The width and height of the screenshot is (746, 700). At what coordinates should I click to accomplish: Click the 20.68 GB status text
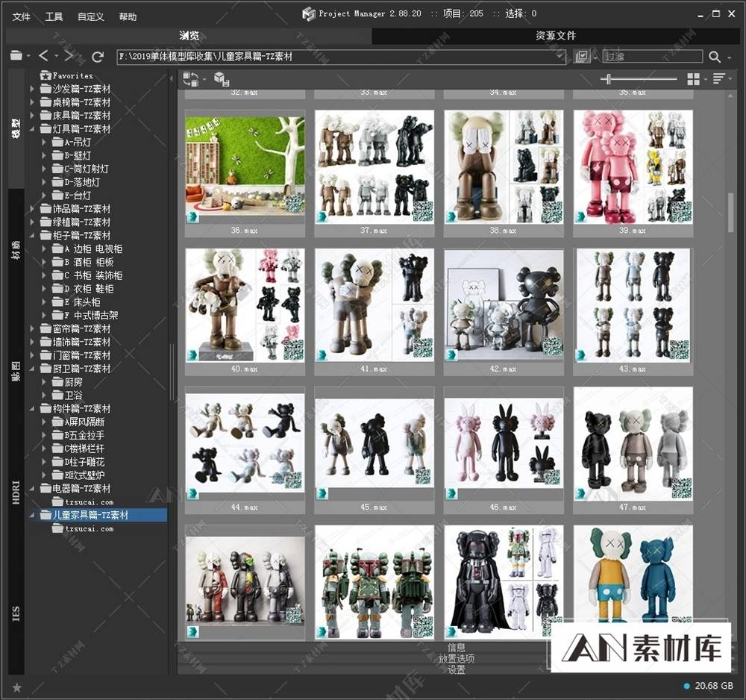click(713, 686)
